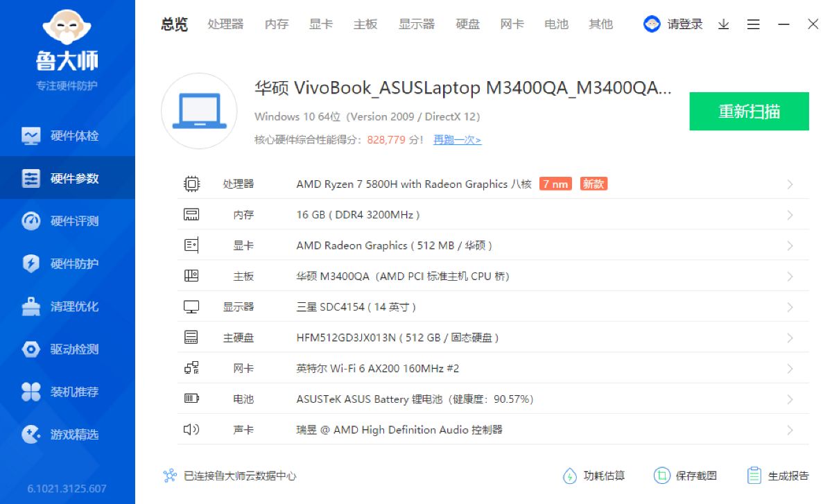832x504 pixels.
Task: Expand the 内存 row chevron
Action: [790, 215]
